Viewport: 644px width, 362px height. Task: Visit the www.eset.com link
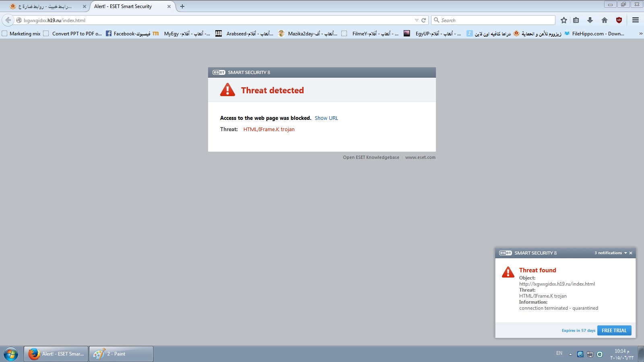click(x=420, y=157)
